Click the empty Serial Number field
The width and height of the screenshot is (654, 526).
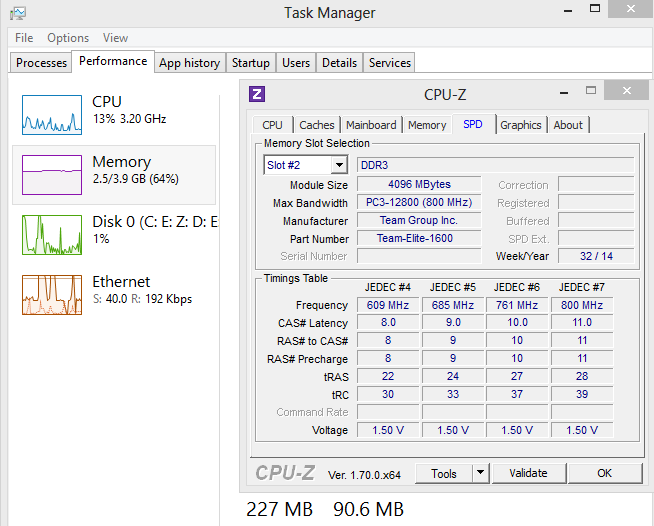click(x=419, y=256)
